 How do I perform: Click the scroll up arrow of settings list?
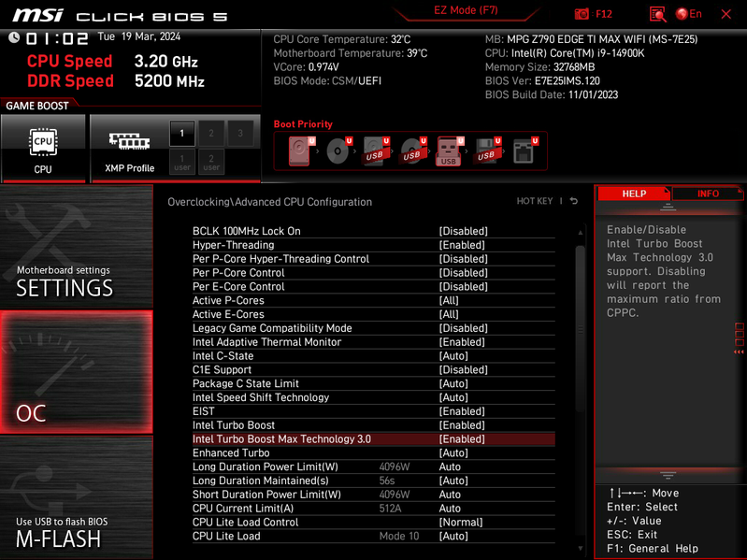pos(581,233)
